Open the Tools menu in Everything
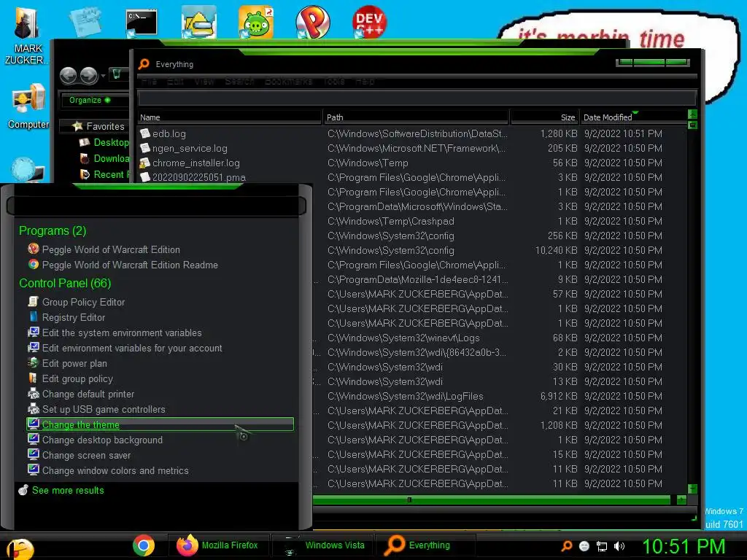Image resolution: width=747 pixels, height=560 pixels. point(334,82)
